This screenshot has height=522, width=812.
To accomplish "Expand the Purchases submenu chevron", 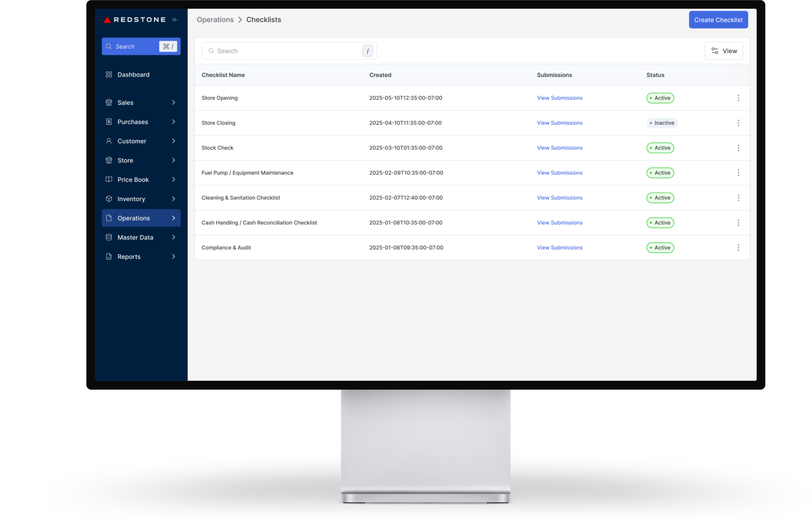I will pos(174,122).
